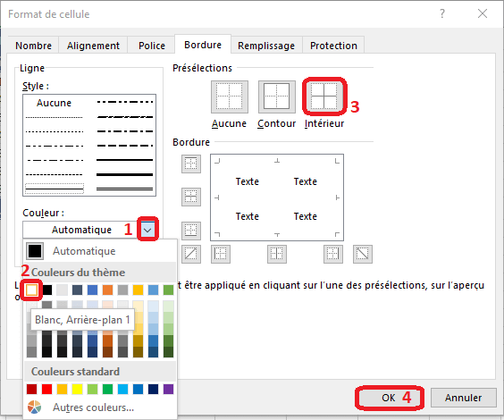Toggle the top border button
The image size is (504, 420).
(191, 164)
